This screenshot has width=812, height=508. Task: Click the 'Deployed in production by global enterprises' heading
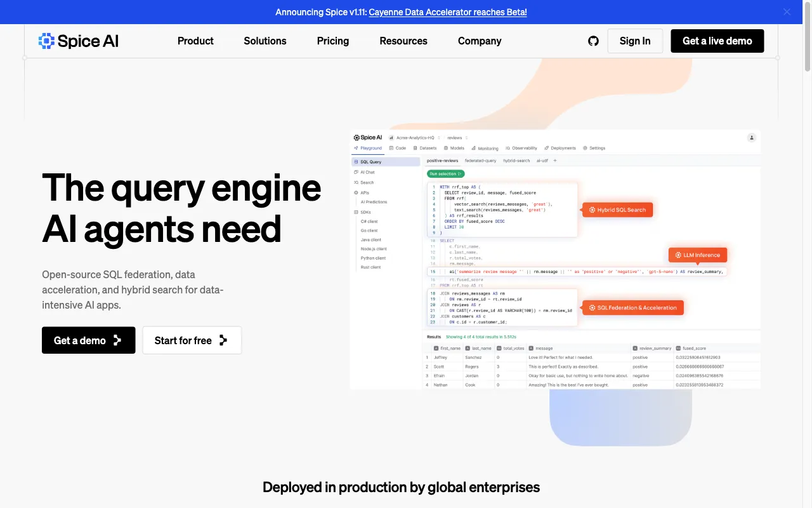click(401, 487)
